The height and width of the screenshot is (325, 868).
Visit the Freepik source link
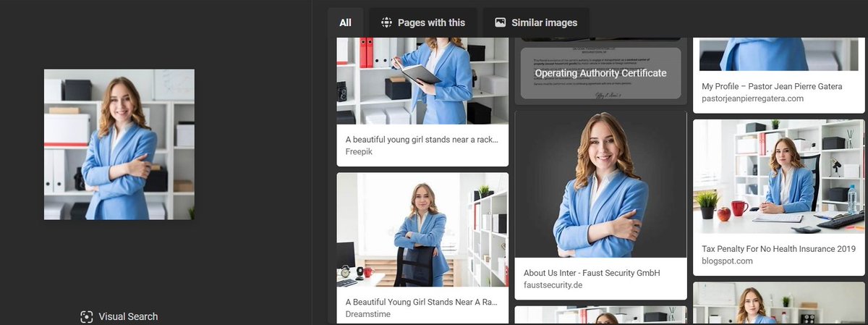(x=359, y=152)
